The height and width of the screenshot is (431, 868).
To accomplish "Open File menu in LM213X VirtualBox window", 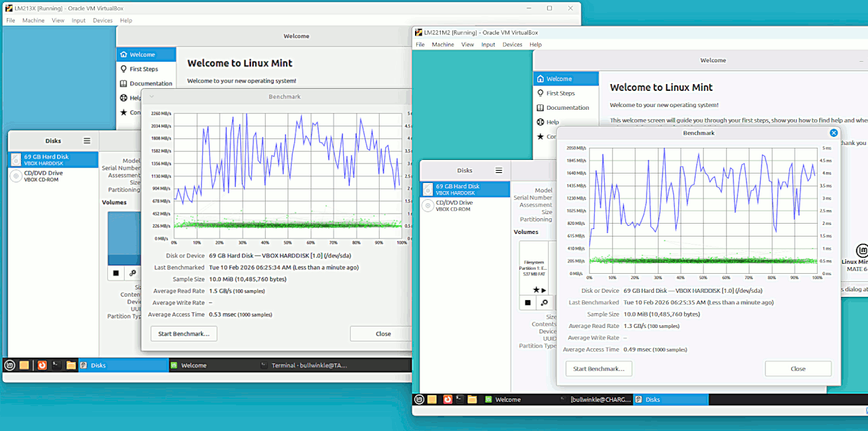I will [x=10, y=20].
